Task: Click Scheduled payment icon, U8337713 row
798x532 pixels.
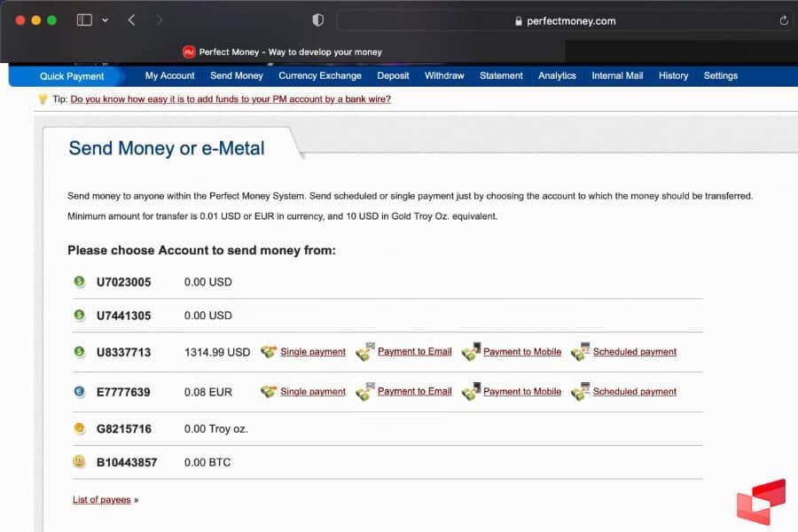Action: click(x=580, y=352)
